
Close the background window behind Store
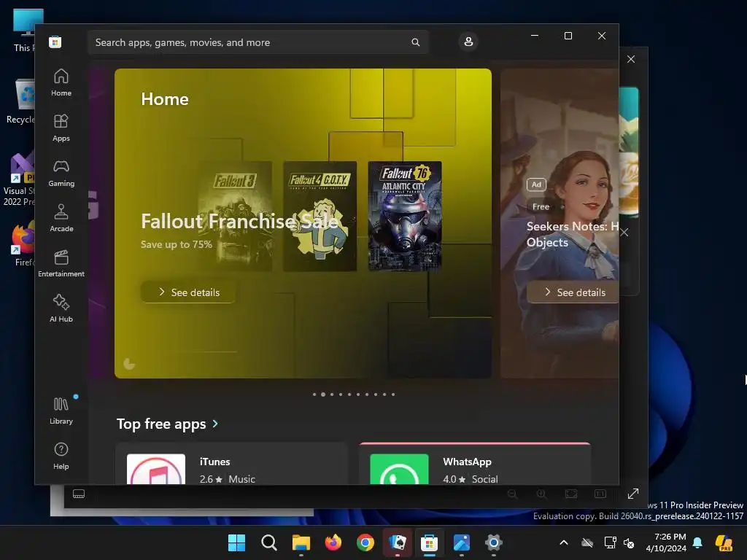click(x=631, y=59)
